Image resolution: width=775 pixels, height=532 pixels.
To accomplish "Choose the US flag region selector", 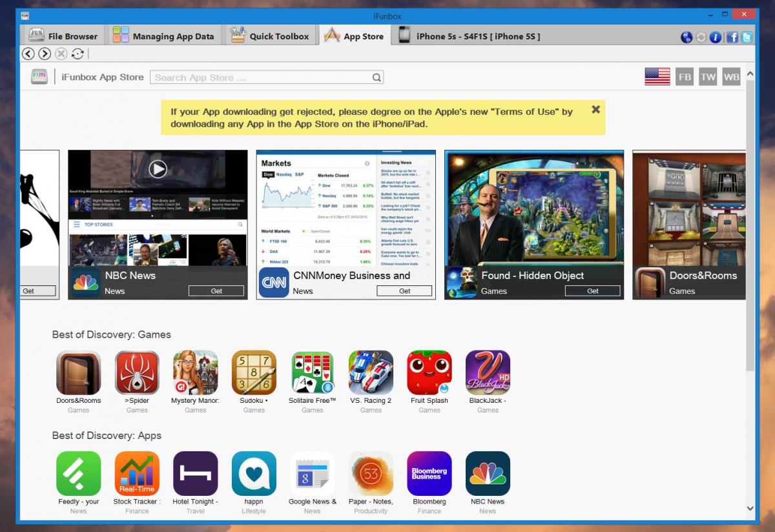I will [x=657, y=76].
